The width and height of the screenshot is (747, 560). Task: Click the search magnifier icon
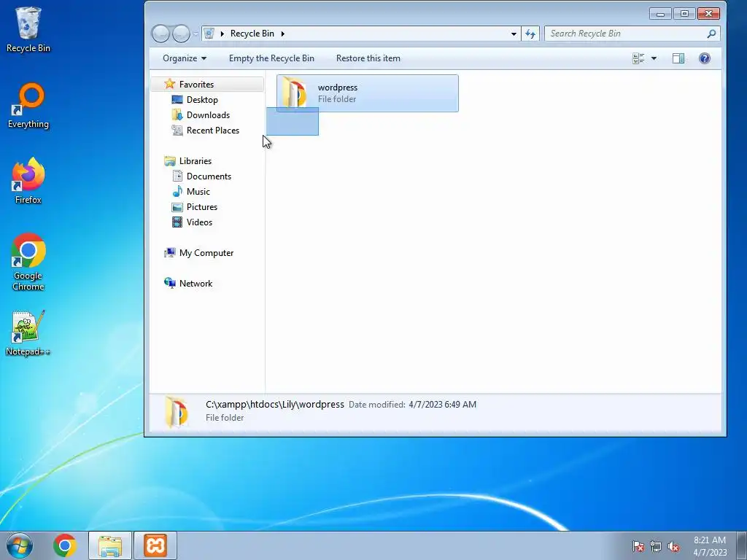711,34
